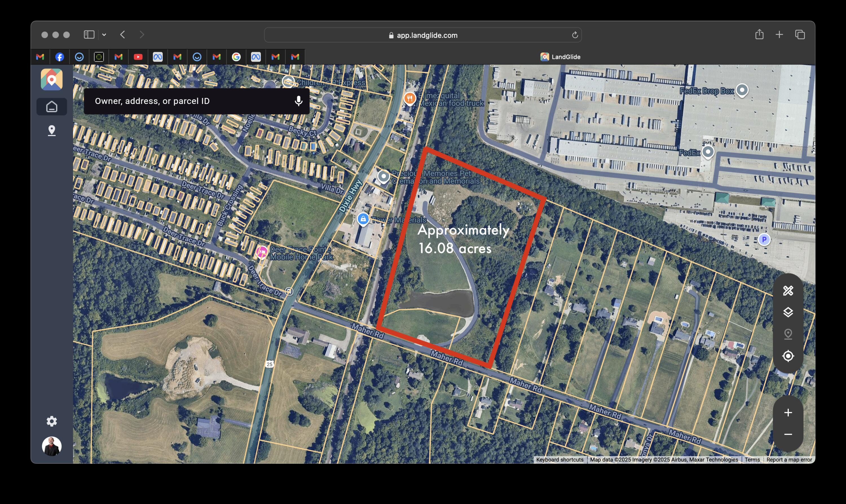Open the user profile avatar

tap(52, 446)
